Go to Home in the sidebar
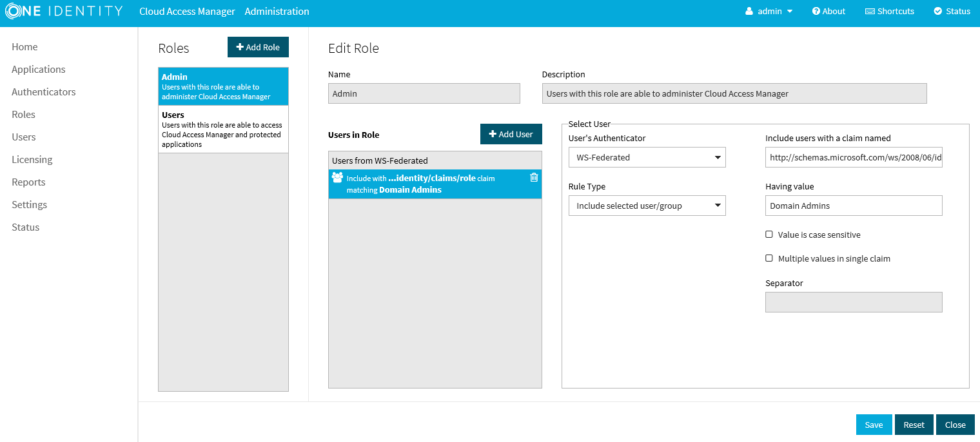Image resolution: width=980 pixels, height=442 pixels. [x=24, y=46]
